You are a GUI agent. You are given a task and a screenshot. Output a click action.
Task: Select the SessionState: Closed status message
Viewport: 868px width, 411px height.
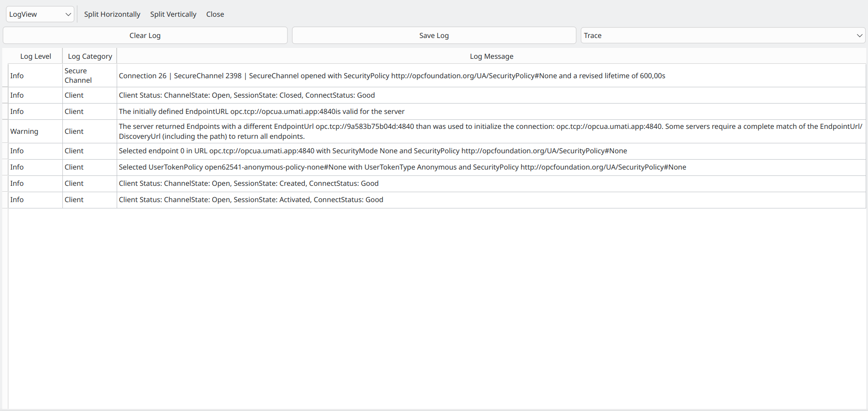(x=247, y=95)
